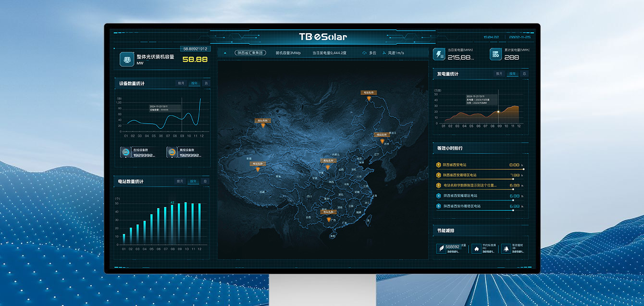The height and width of the screenshot is (306, 644).
Task: Collapse the station info bar with up arrow
Action: [225, 53]
